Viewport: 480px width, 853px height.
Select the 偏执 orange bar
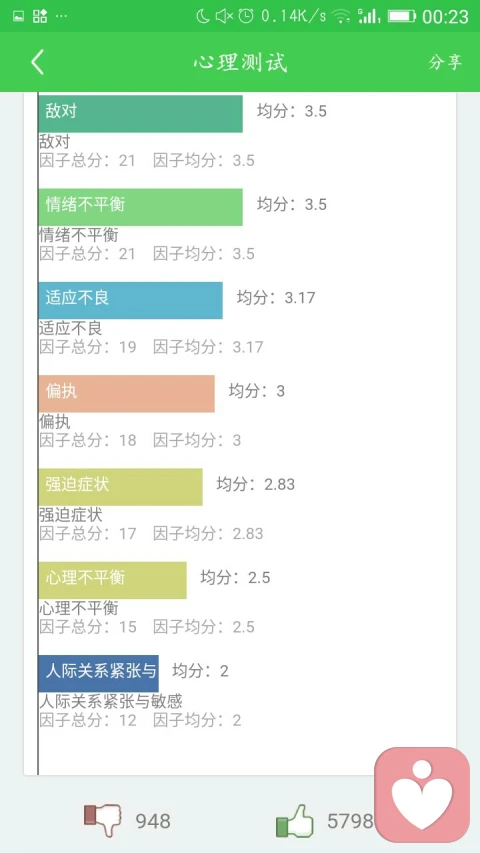(126, 393)
